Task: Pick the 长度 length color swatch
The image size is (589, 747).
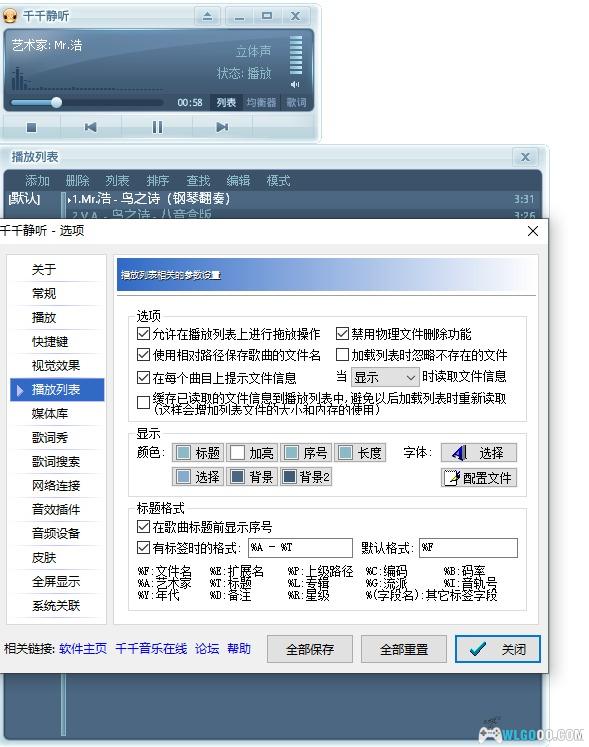Action: pyautogui.click(x=360, y=453)
